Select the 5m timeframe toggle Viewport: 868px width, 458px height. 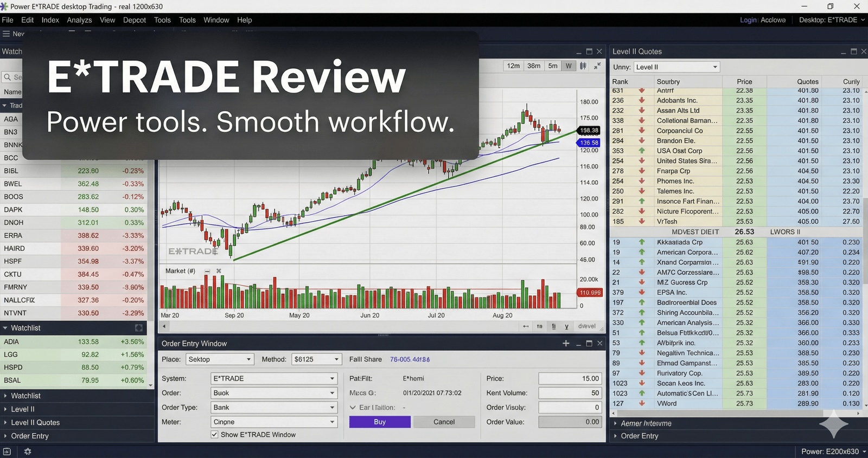coord(553,66)
